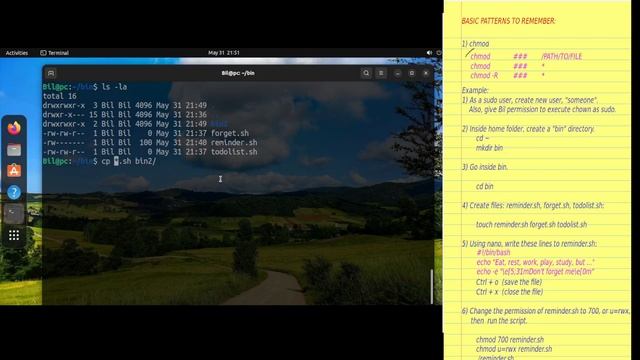Open the Activities overview
640x360 pixels.
(17, 53)
